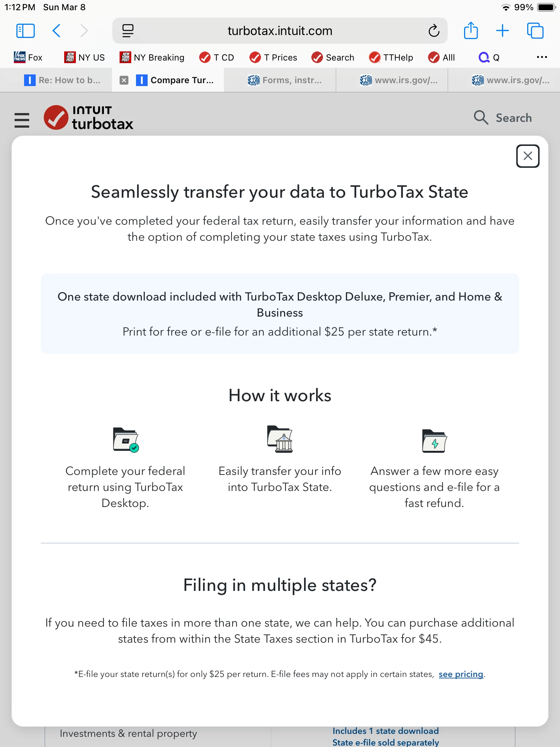Click the TurboTax search magnifier

481,117
